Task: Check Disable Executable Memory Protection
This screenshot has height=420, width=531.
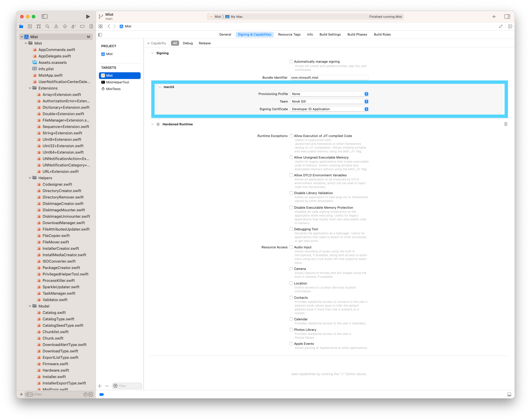Action: 291,208
